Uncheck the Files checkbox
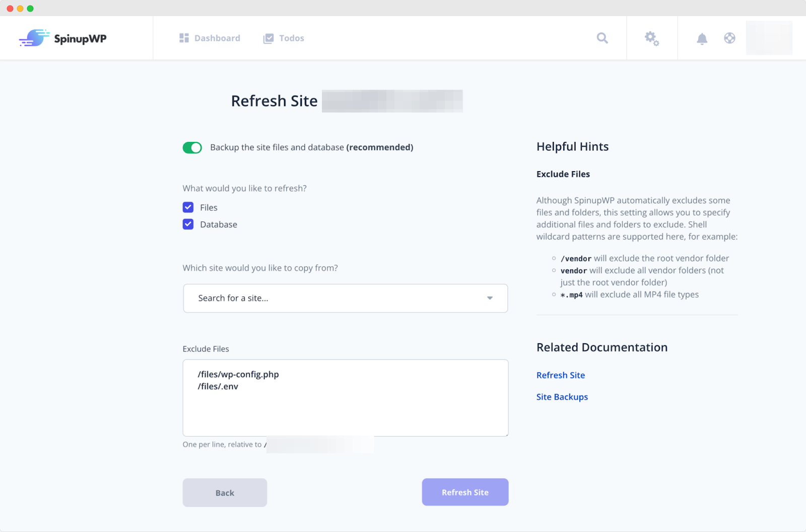Viewport: 806px width, 532px height. 188,207
